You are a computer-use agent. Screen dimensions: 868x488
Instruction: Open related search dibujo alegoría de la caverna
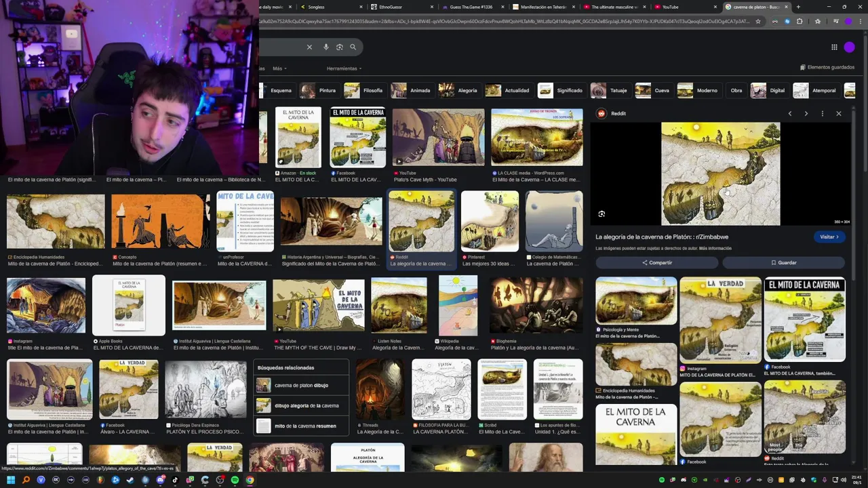click(x=301, y=405)
